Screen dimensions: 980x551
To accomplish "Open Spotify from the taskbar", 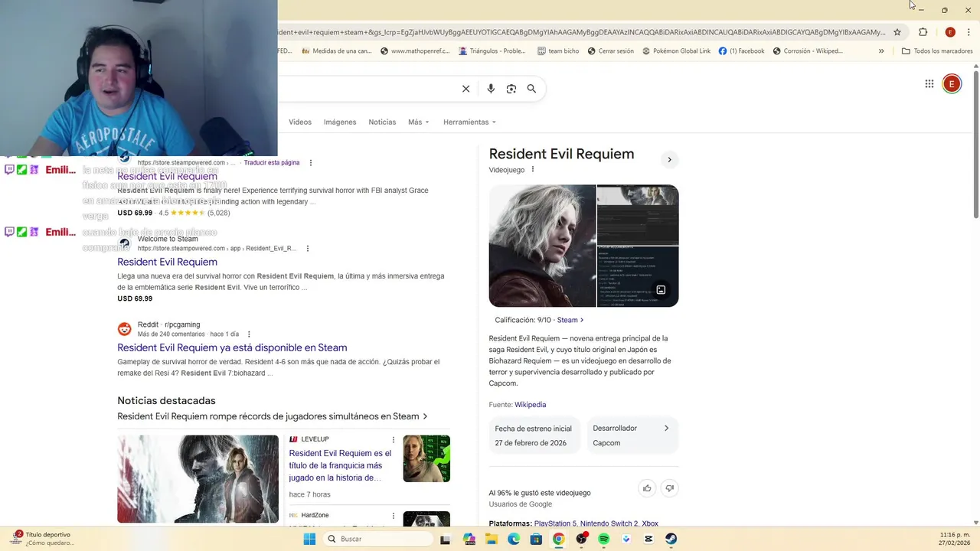I will [603, 539].
